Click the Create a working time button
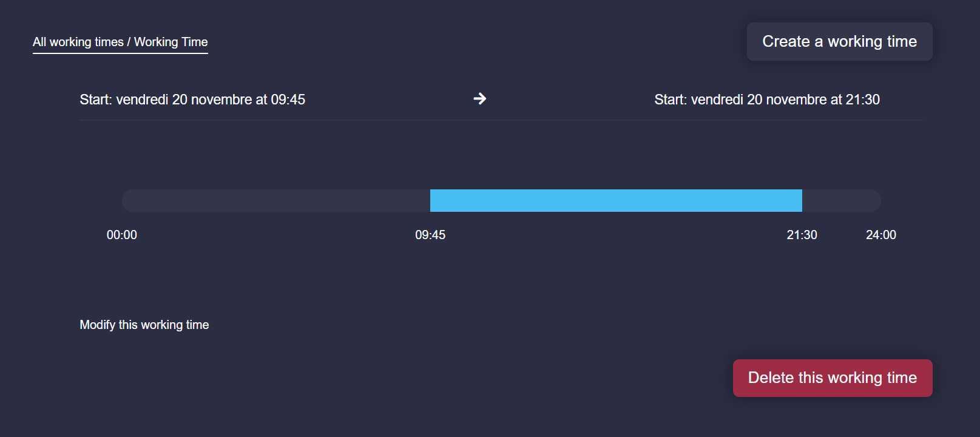Image resolution: width=980 pixels, height=437 pixels. coord(839,41)
